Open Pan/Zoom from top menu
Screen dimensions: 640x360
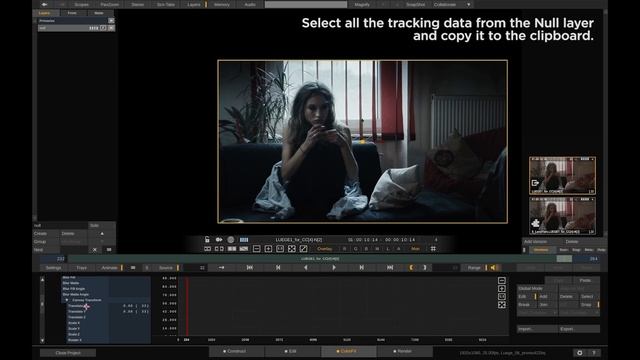110,4
